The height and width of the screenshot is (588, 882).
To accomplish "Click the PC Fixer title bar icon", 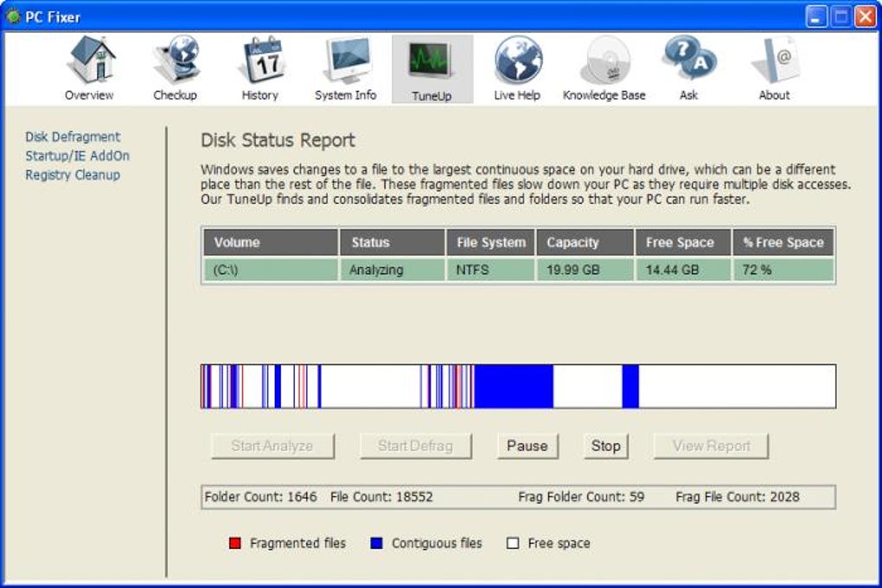I will coord(12,17).
